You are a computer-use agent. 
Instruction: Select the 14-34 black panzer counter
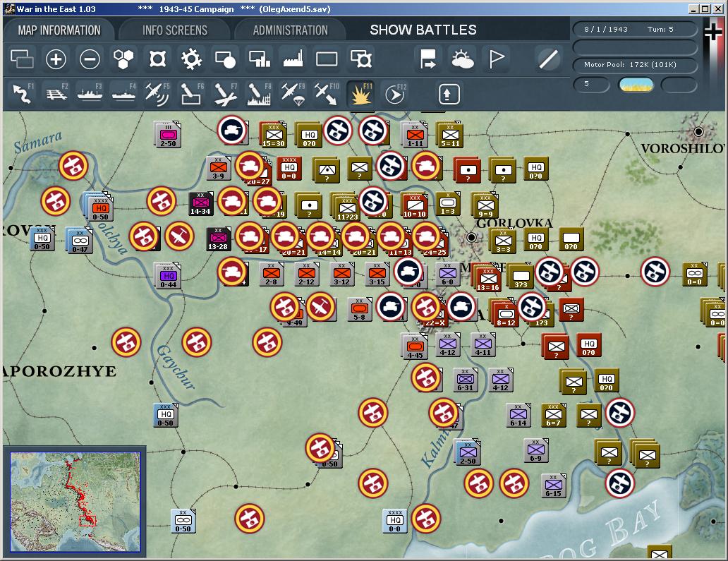click(200, 203)
